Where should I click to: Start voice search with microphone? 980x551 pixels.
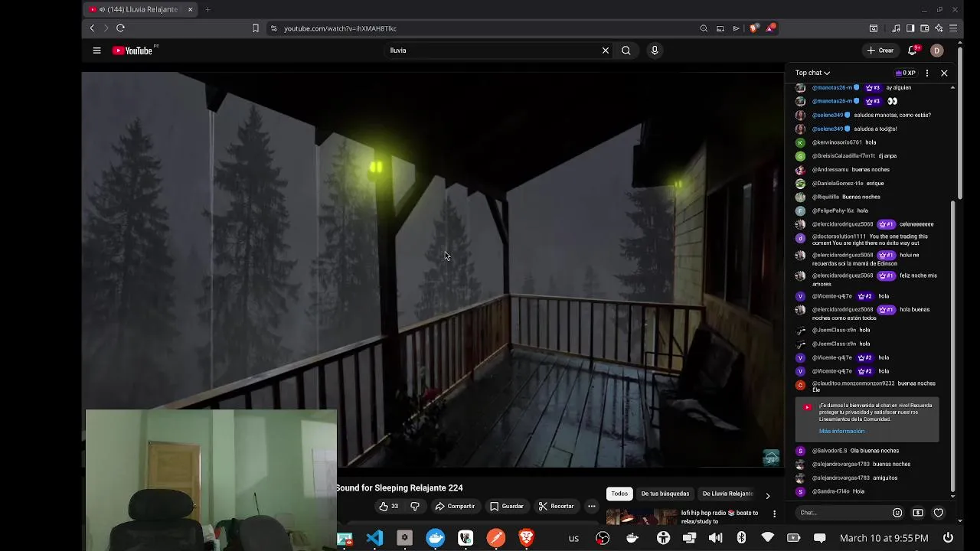pyautogui.click(x=655, y=51)
